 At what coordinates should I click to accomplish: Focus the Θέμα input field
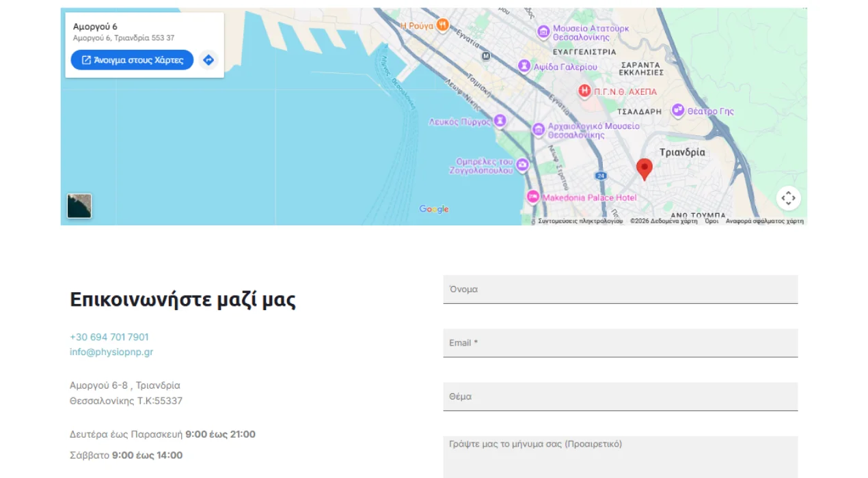[x=621, y=397]
